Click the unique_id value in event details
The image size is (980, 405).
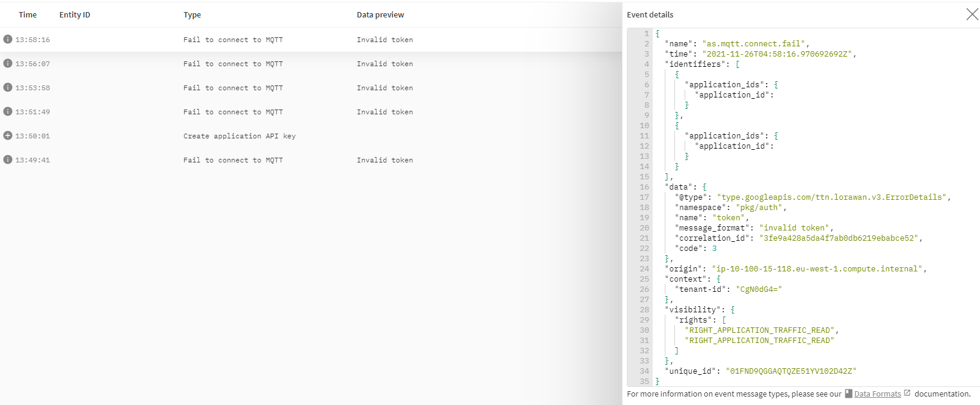click(x=790, y=371)
